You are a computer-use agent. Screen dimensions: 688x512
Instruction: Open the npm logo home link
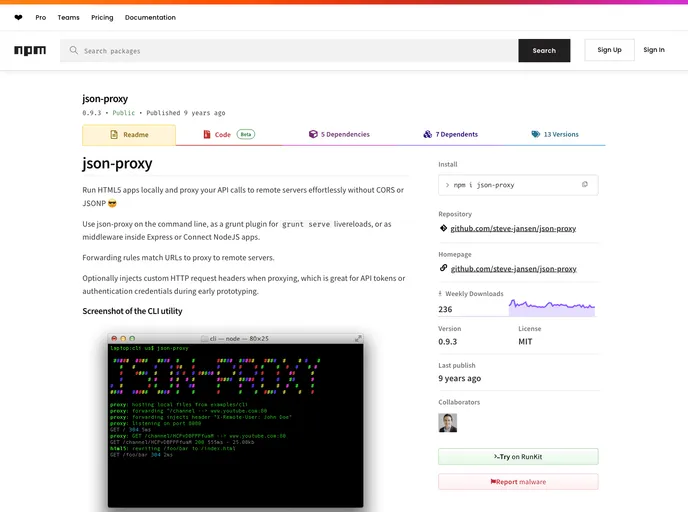pyautogui.click(x=30, y=50)
